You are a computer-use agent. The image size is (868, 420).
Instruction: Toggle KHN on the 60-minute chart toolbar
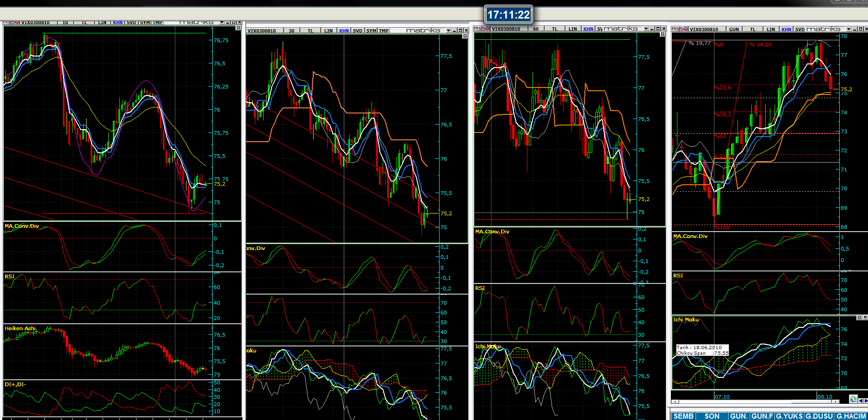pyautogui.click(x=588, y=29)
